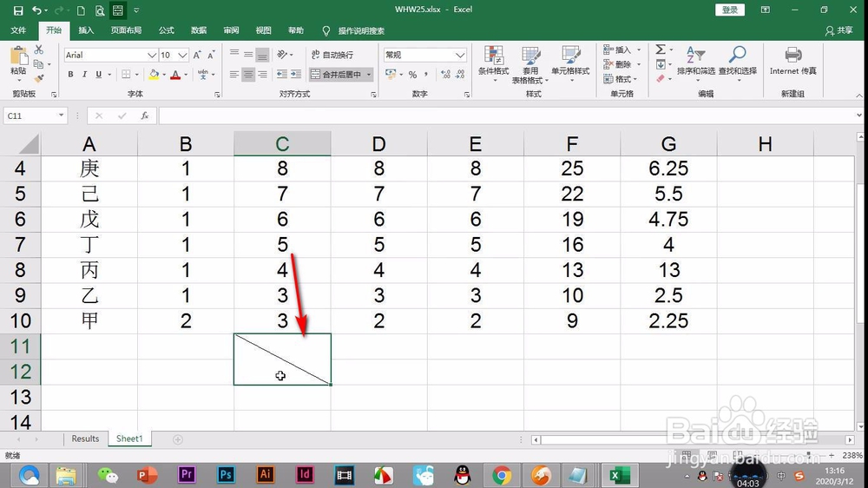Insert function with the fx icon

click(144, 115)
